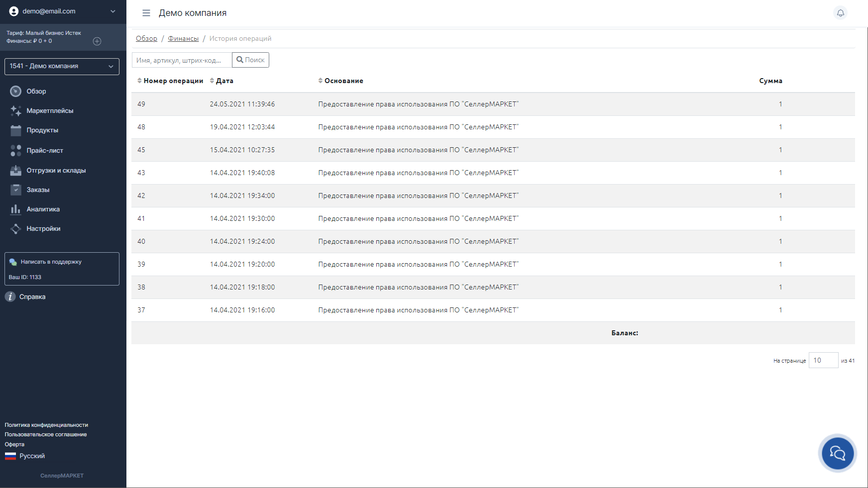Go to Отгрузки и склады section

56,171
